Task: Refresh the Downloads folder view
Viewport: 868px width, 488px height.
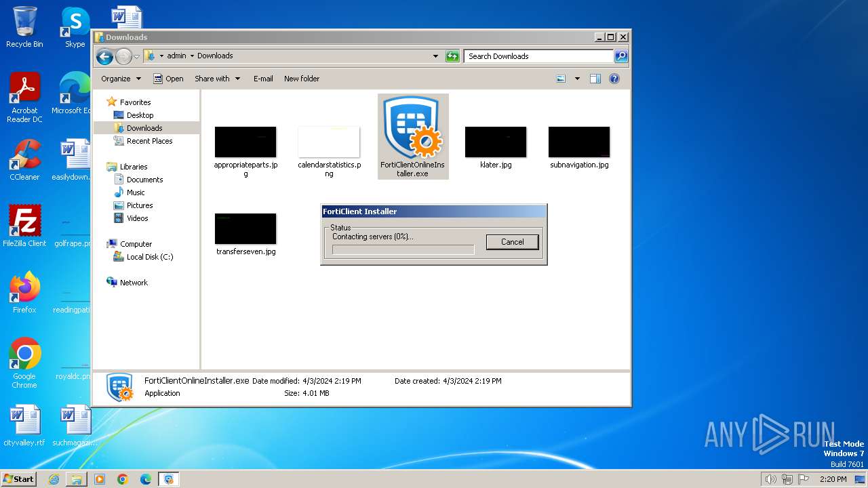Action: (452, 56)
